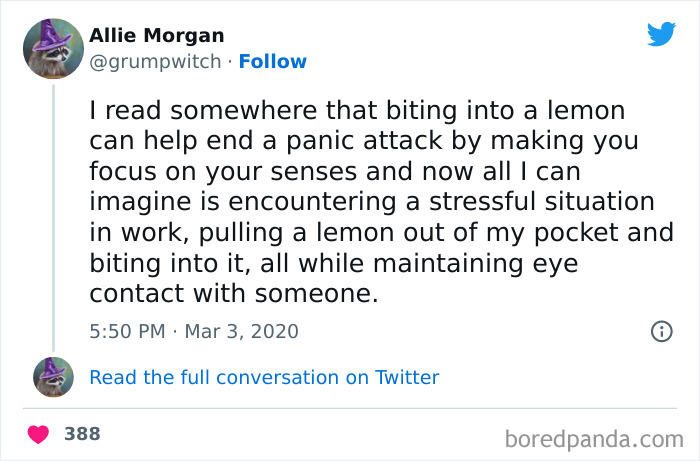
Task: Click the Twitter bird logo
Action: click(x=661, y=34)
